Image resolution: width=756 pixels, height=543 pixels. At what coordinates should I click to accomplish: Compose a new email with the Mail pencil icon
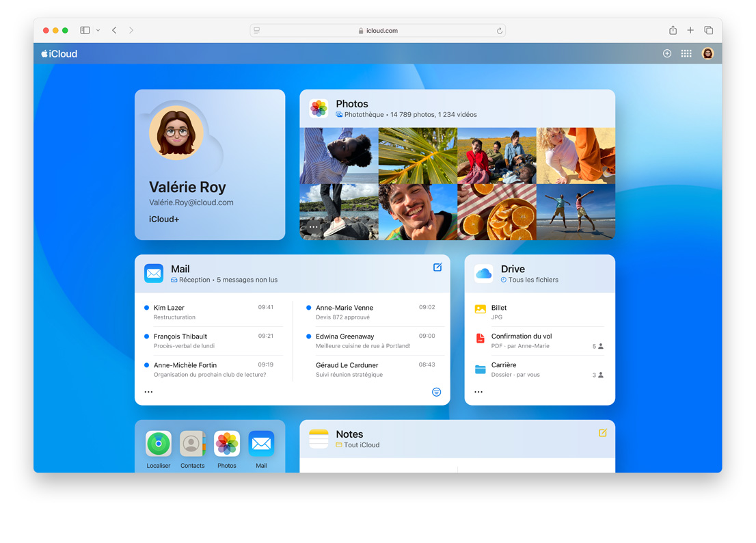click(437, 267)
